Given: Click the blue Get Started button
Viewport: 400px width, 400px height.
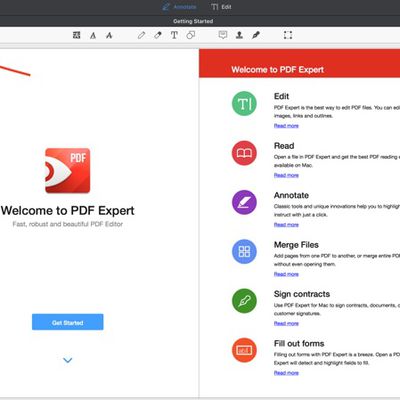Looking at the screenshot, I should 68,322.
